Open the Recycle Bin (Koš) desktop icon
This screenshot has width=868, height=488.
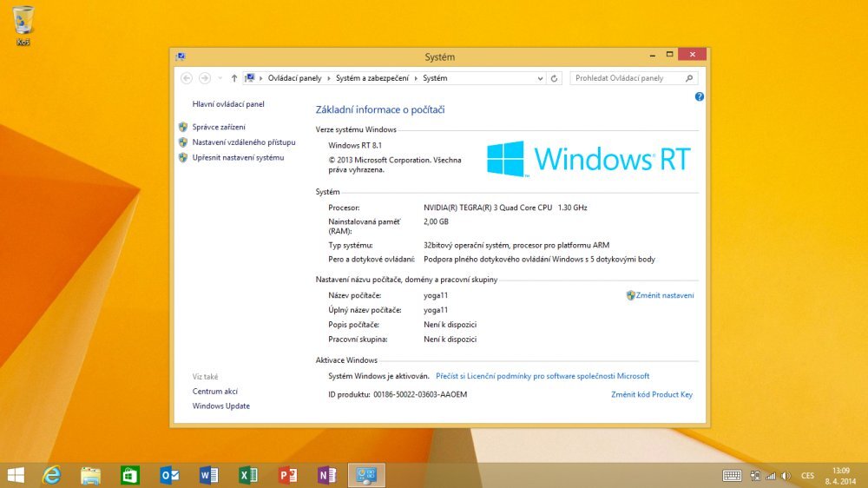point(23,25)
